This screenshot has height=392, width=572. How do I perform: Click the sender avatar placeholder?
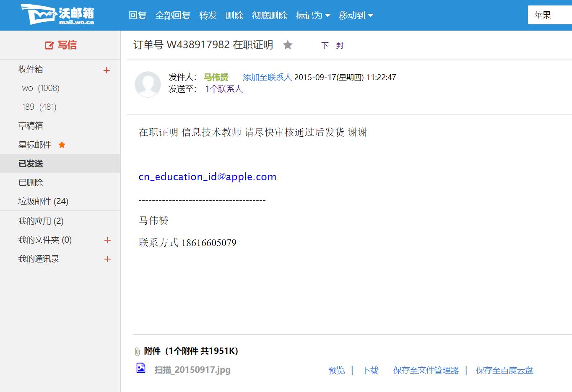pos(148,84)
